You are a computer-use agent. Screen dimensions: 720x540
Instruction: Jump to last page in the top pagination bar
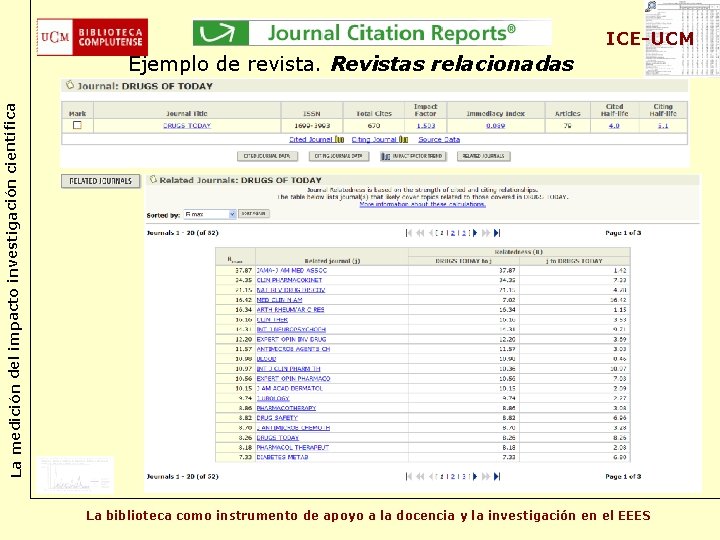tap(497, 233)
